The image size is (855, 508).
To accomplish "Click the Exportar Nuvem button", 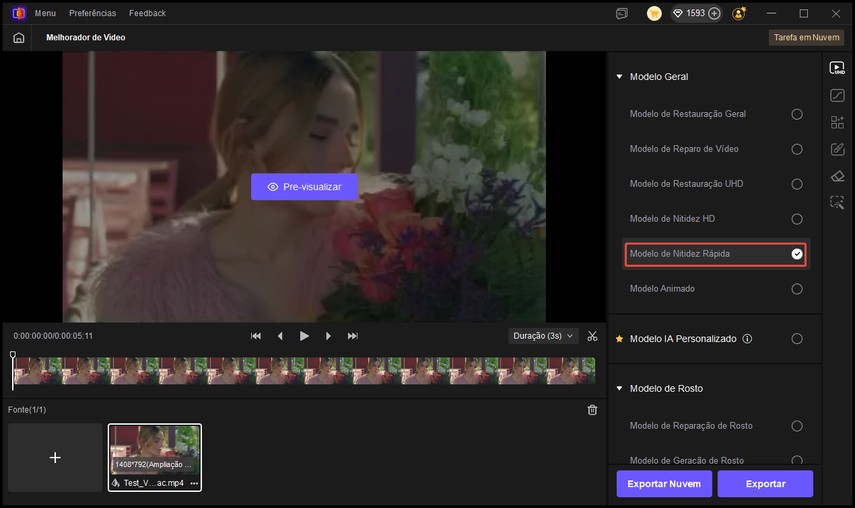I will [x=664, y=484].
